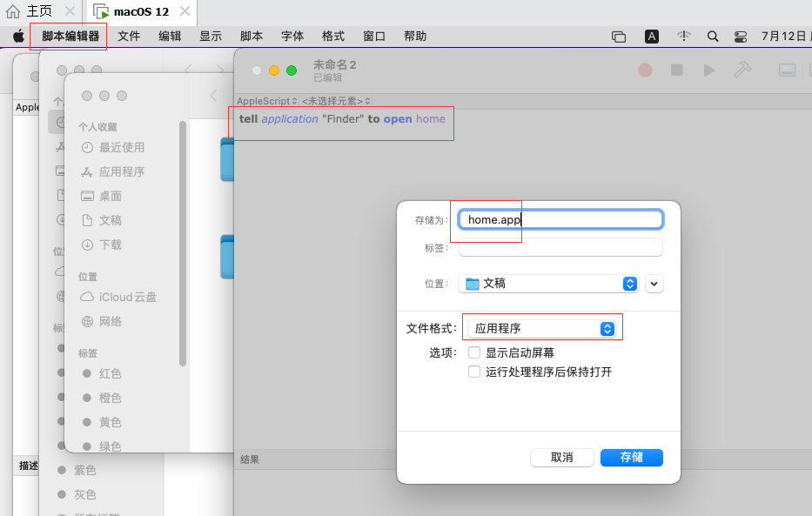
Task: Click the network status icon in menu bar
Action: click(683, 36)
